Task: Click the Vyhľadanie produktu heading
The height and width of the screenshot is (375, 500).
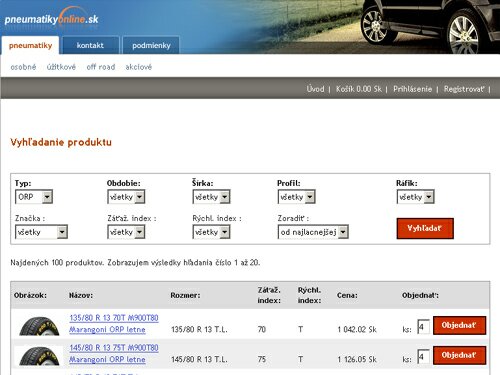Action: pos(61,142)
